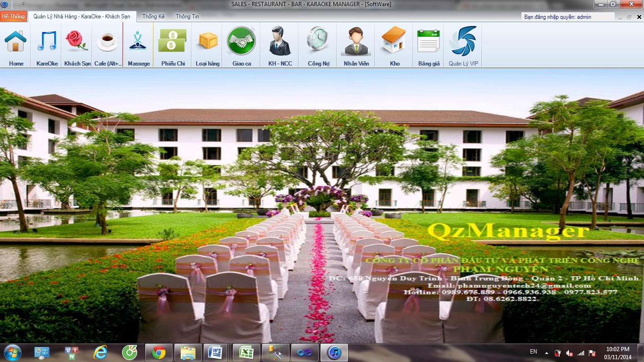644x362 pixels.
Task: Open the Windows Start menu
Action: [x=12, y=353]
